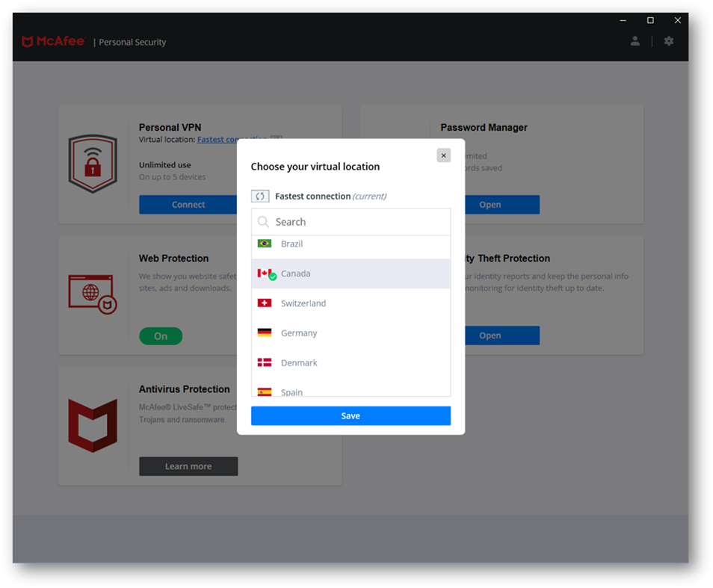The image size is (713, 588).
Task: Click the Web Protection heading
Action: 173,258
